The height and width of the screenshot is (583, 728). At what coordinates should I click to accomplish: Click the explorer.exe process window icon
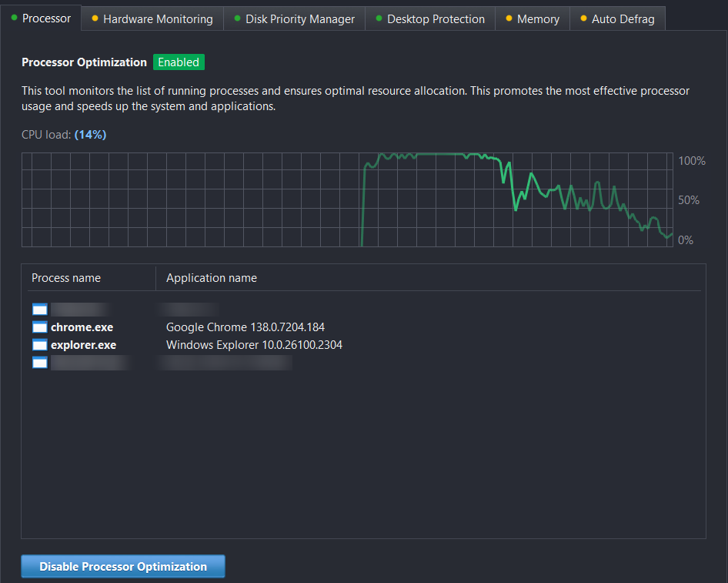tap(40, 345)
